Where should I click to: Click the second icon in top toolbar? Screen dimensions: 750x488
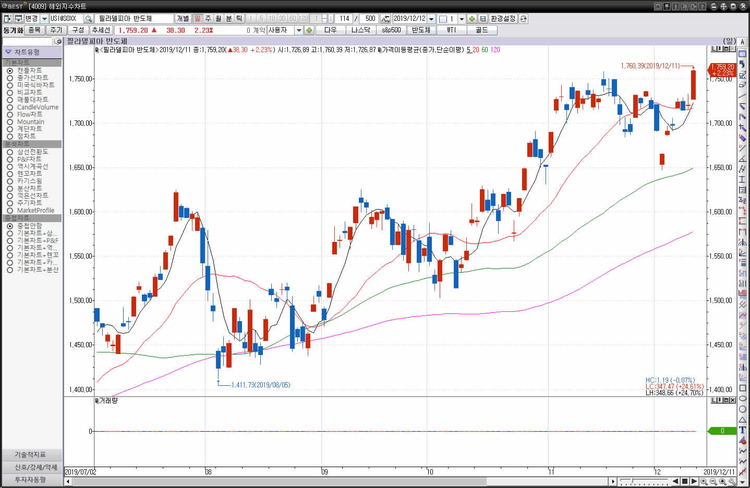[18, 19]
